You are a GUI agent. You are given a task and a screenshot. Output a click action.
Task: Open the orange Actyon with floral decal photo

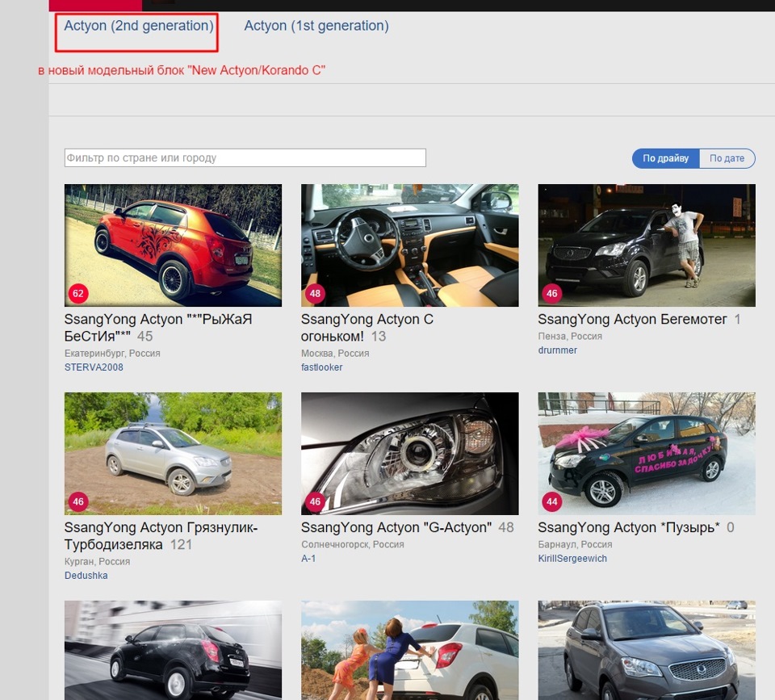(x=173, y=245)
